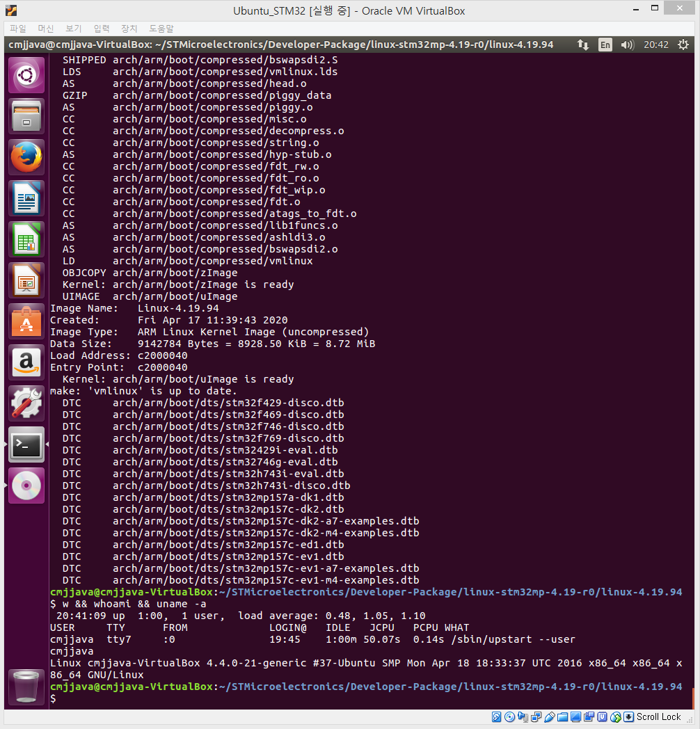
Task: Open the 입력 menu
Action: (102, 29)
